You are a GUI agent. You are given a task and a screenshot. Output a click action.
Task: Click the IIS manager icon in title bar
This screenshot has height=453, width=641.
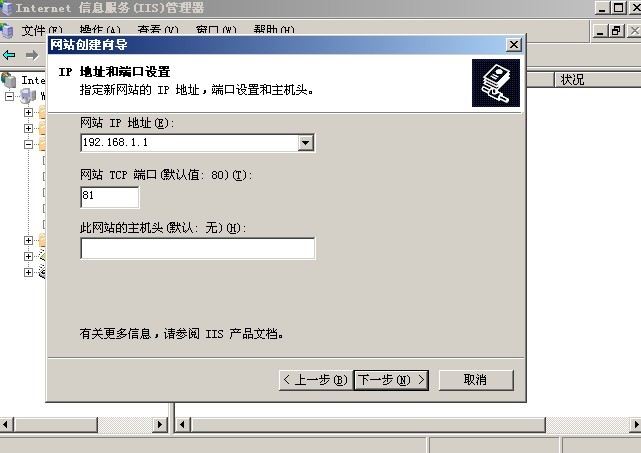coord(7,8)
